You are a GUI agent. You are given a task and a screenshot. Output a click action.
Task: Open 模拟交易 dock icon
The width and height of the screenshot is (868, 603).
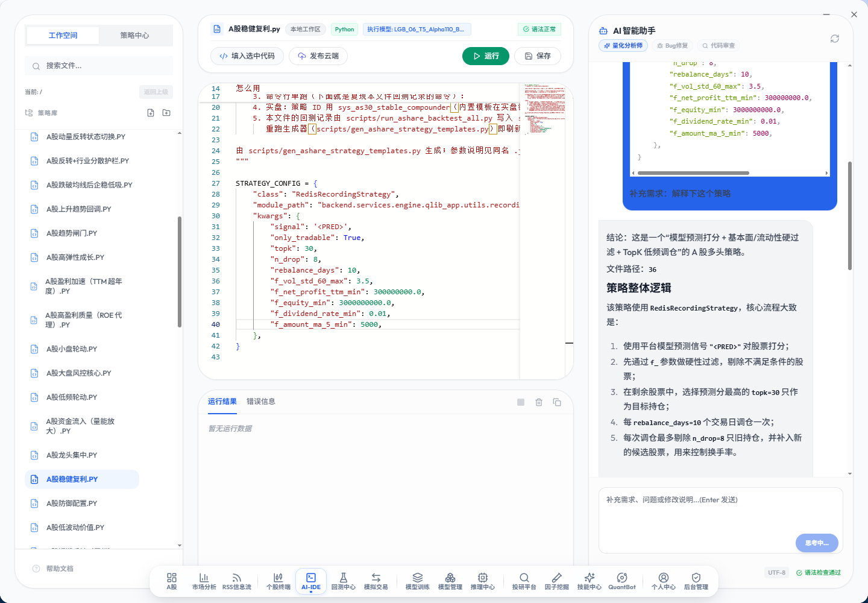click(x=376, y=581)
